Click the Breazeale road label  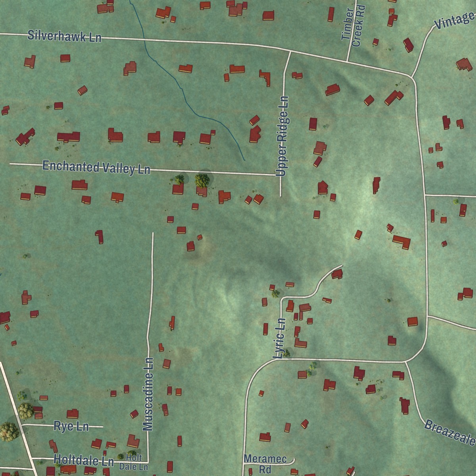click(x=450, y=432)
